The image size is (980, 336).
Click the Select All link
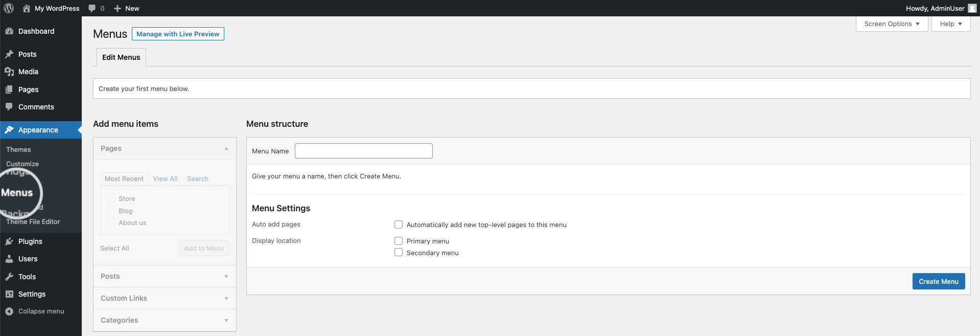(114, 248)
